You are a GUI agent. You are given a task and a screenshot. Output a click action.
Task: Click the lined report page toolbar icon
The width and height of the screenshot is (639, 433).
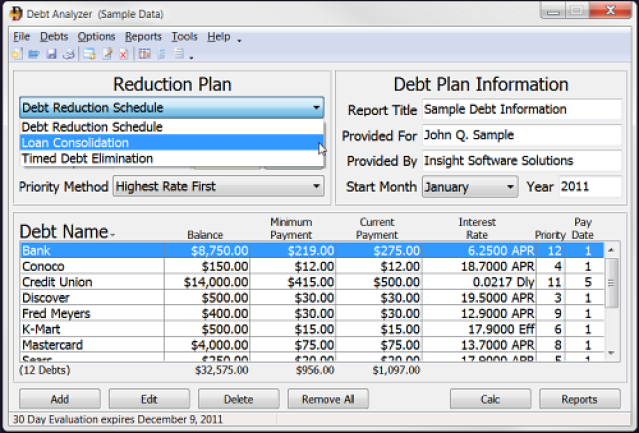[x=179, y=54]
